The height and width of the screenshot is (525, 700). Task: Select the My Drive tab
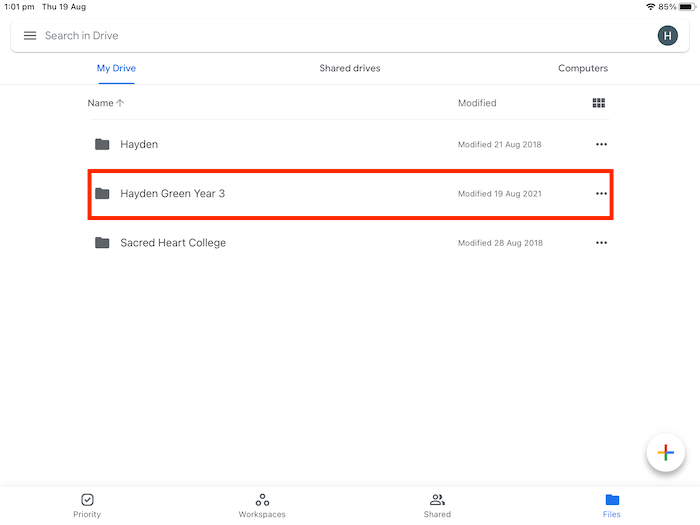click(x=116, y=69)
